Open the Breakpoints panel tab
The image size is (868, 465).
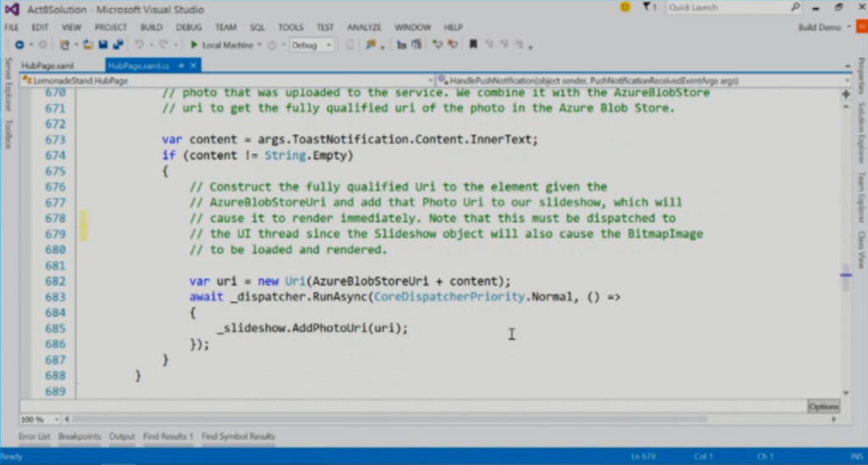coord(79,436)
